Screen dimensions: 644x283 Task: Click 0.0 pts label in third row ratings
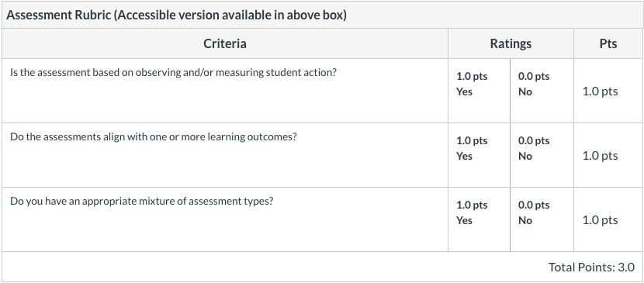534,205
